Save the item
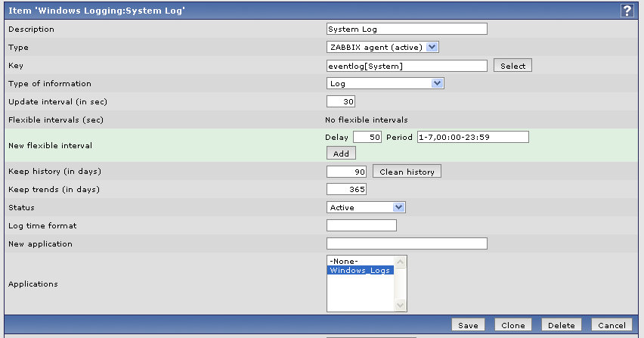The image size is (644, 338). coord(468,325)
